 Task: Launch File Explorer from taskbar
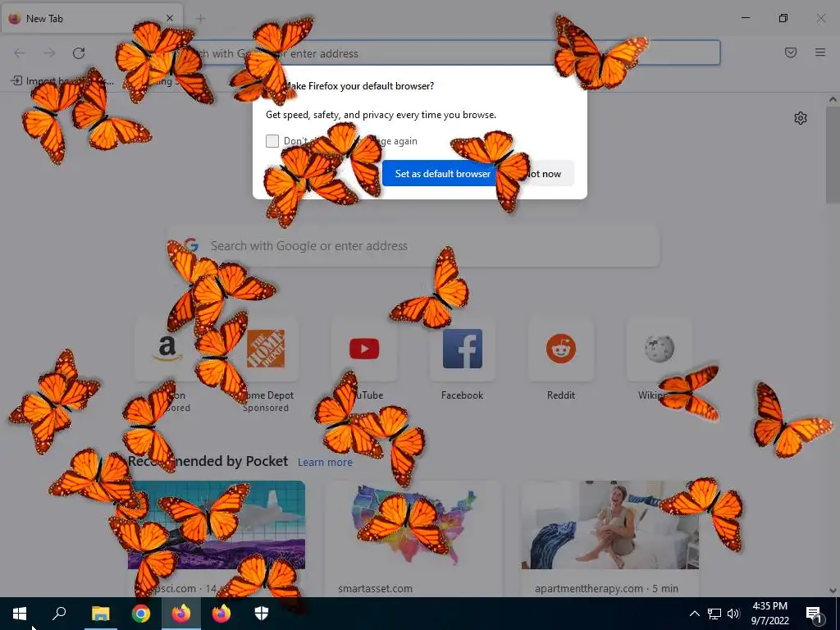pos(100,614)
